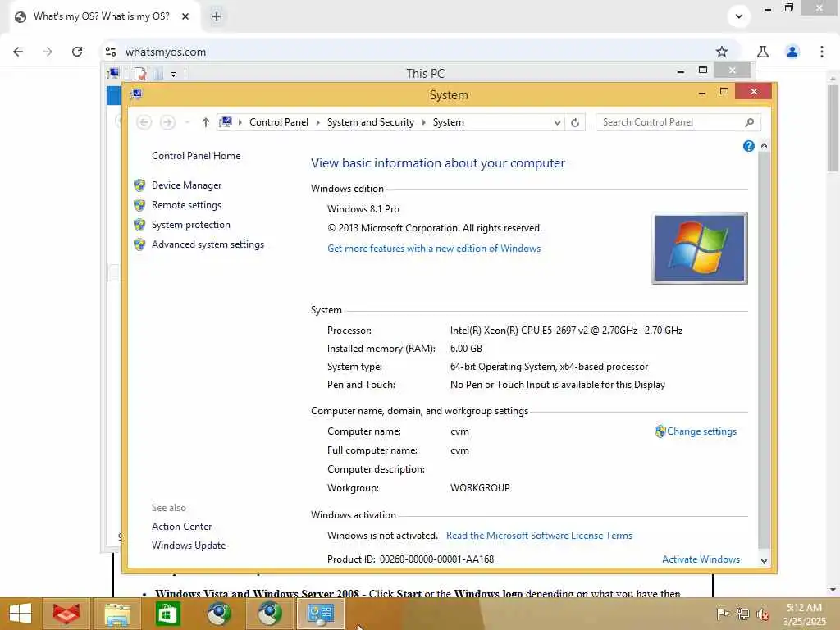Open Action Center flag in system tray
Image resolution: width=840 pixels, height=630 pixels.
(x=723, y=614)
